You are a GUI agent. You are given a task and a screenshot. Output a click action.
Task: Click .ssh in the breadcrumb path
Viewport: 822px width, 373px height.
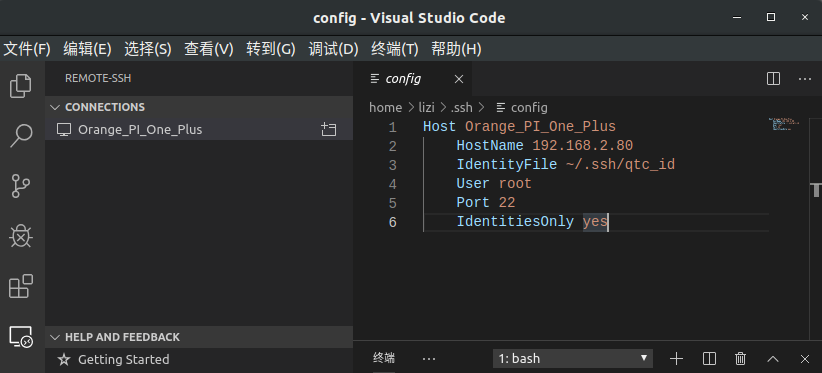click(461, 107)
